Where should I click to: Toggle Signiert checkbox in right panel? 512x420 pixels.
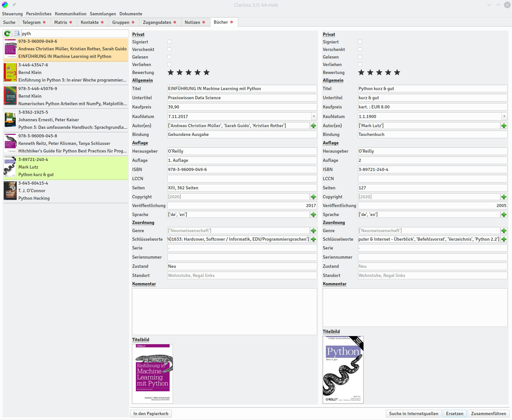360,42
